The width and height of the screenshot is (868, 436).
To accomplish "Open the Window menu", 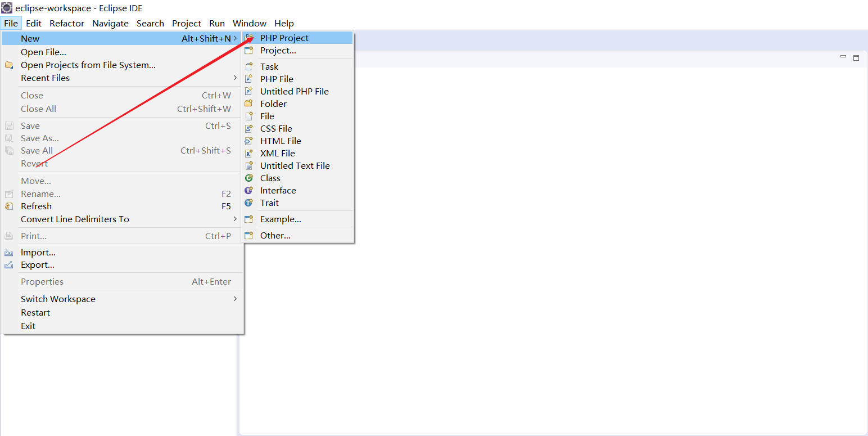I will click(x=250, y=23).
